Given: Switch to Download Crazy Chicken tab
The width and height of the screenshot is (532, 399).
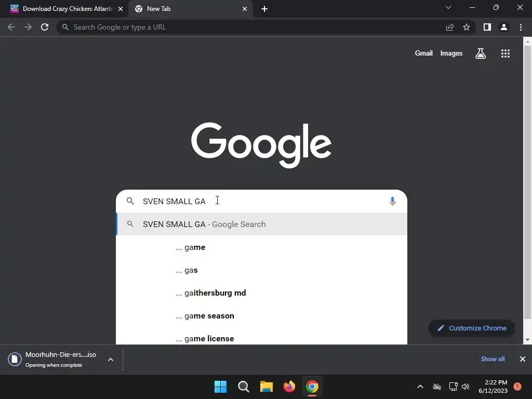Looking at the screenshot, I should click(x=64, y=9).
